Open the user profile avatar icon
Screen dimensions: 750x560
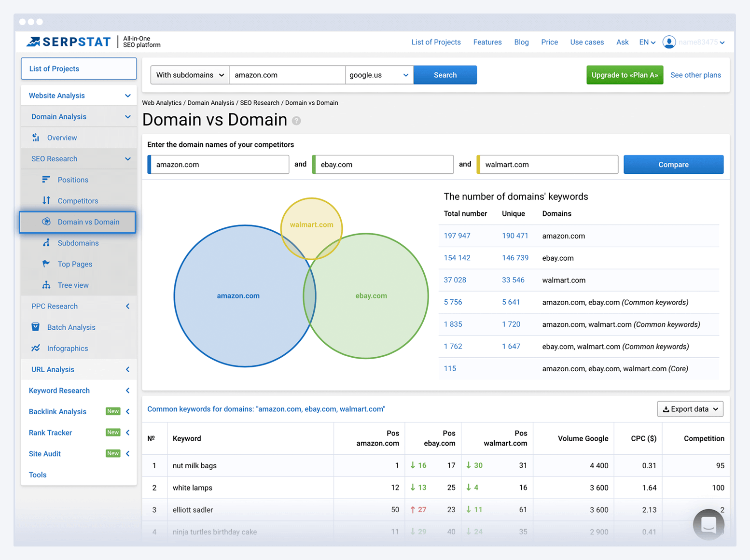tap(669, 42)
